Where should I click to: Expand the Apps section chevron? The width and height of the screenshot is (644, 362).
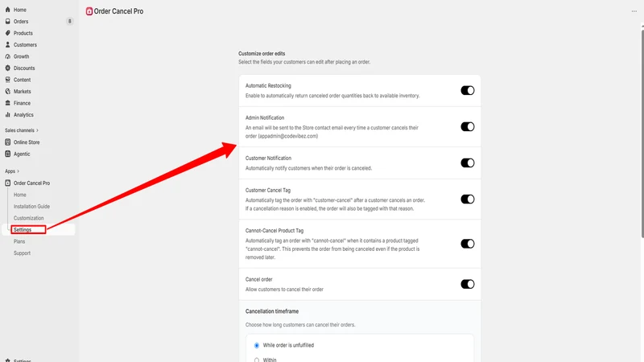18,171
